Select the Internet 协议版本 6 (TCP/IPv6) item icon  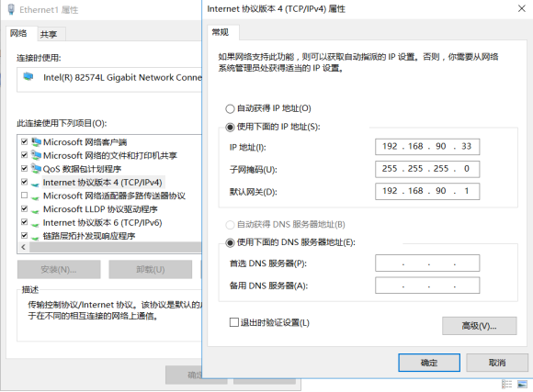[x=35, y=224]
